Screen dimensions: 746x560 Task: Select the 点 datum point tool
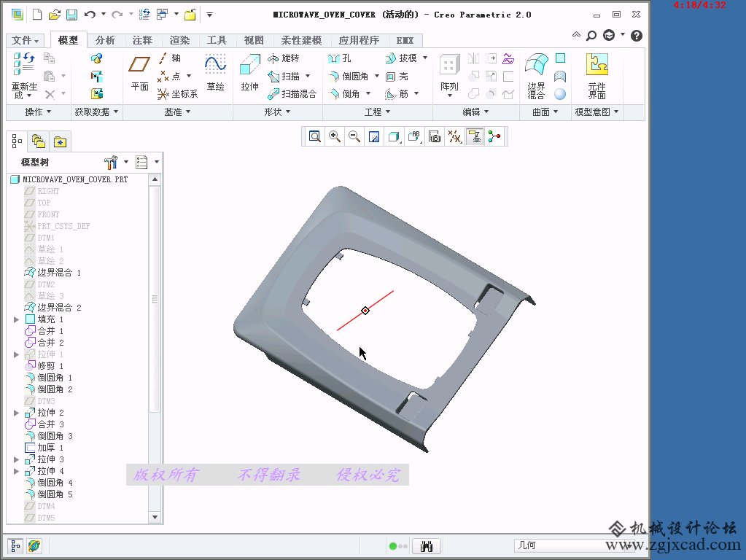(169, 76)
